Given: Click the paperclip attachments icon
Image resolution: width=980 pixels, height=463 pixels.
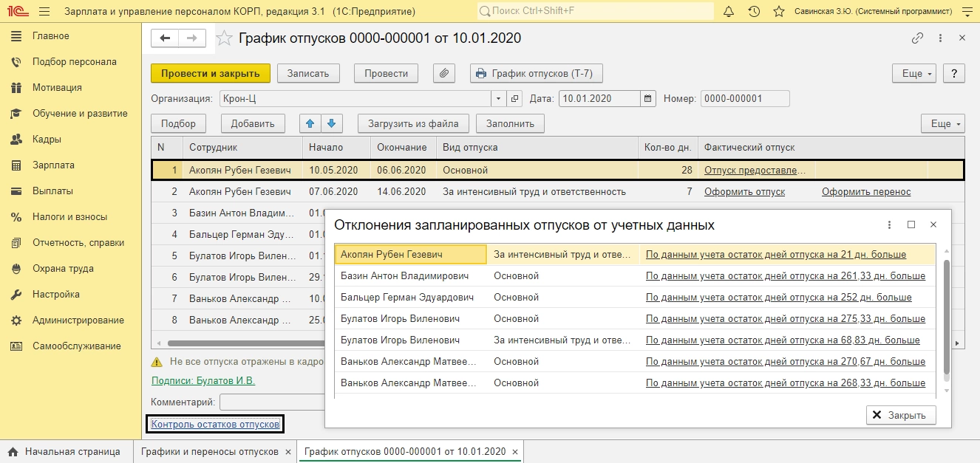Looking at the screenshot, I should [x=444, y=73].
